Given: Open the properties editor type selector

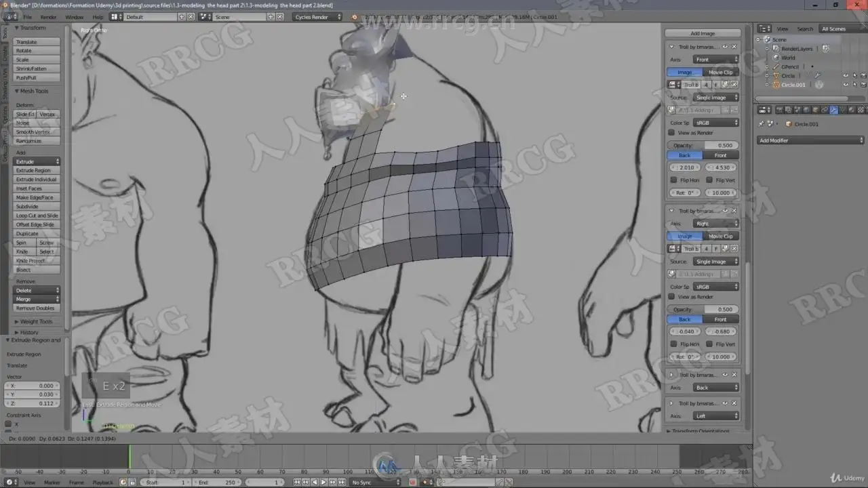Looking at the screenshot, I should coord(764,109).
